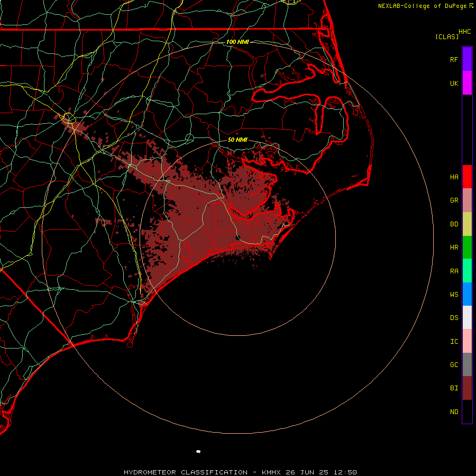476x476 pixels.
Task: Click the BD yellow legend swatch
Action: click(x=467, y=224)
